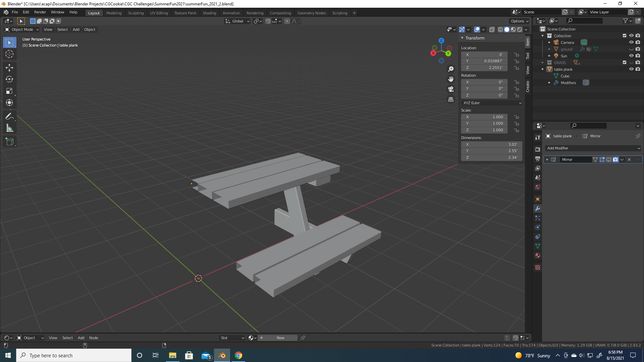644x362 pixels.
Task: Select the Scale tool
Action: [x=9, y=91]
